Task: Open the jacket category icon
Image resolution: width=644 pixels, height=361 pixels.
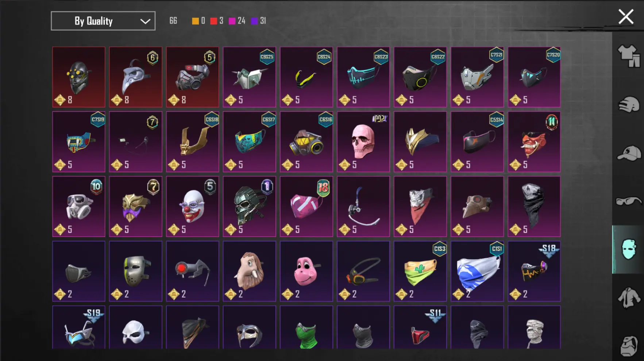Action: tap(629, 298)
